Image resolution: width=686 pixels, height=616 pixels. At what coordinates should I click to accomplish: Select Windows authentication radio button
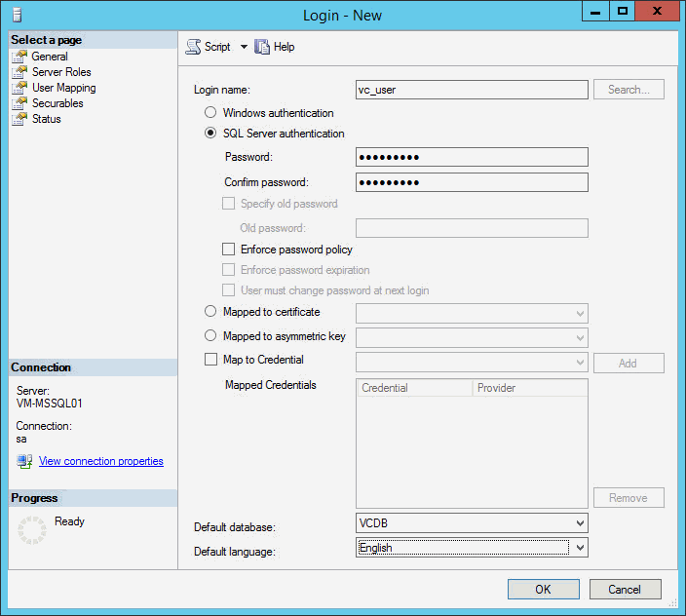click(x=210, y=113)
